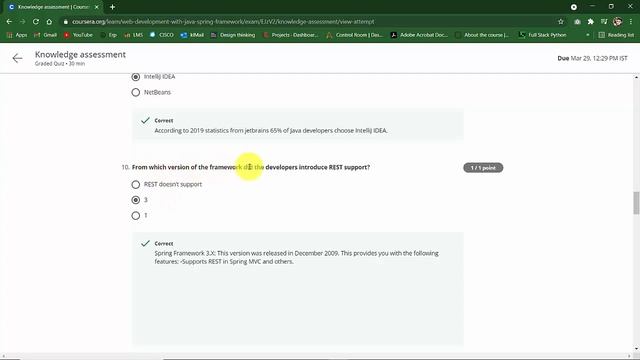Click the scrollbar up arrow
Screen dimensions: 640x360
click(x=636, y=77)
